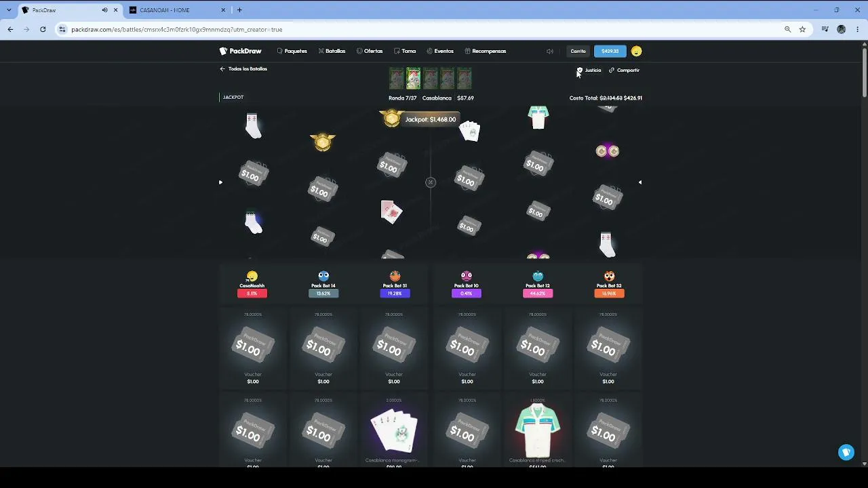868x488 pixels.
Task: Go to Recompensas page
Action: (486, 51)
